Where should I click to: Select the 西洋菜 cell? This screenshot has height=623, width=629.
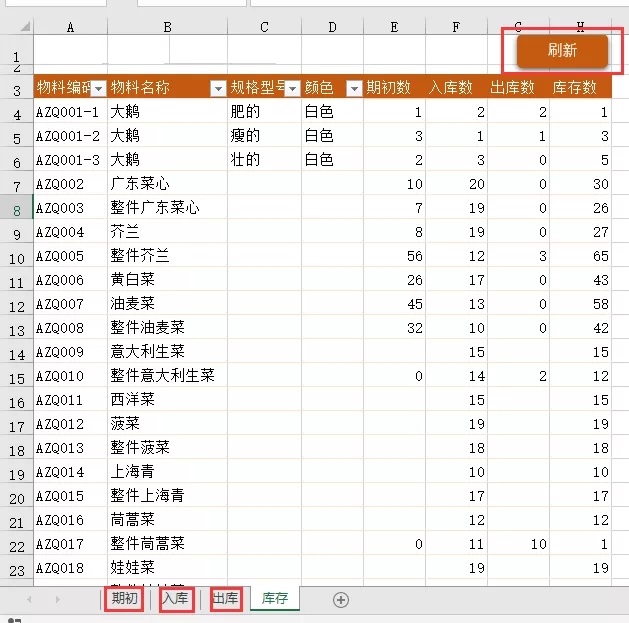[x=167, y=400]
